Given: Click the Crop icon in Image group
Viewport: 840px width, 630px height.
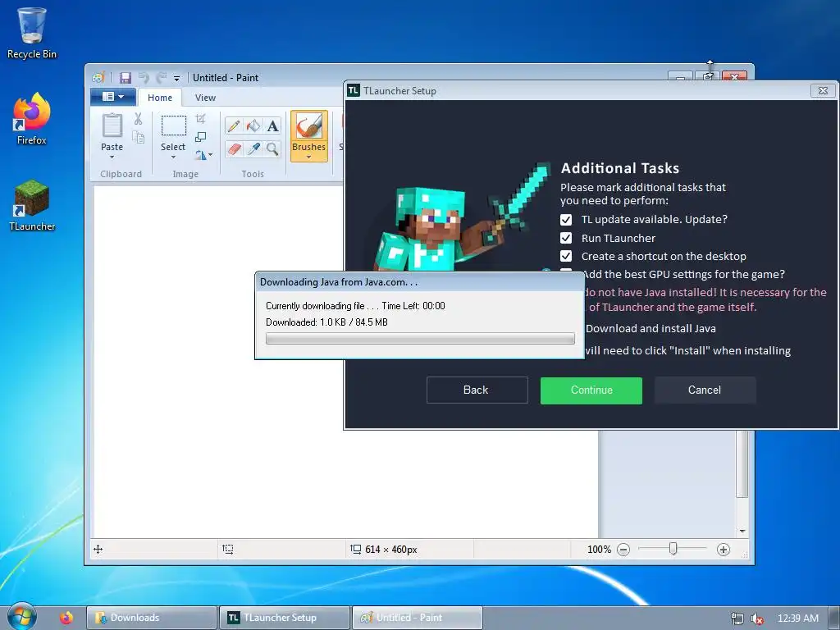Looking at the screenshot, I should 200,119.
